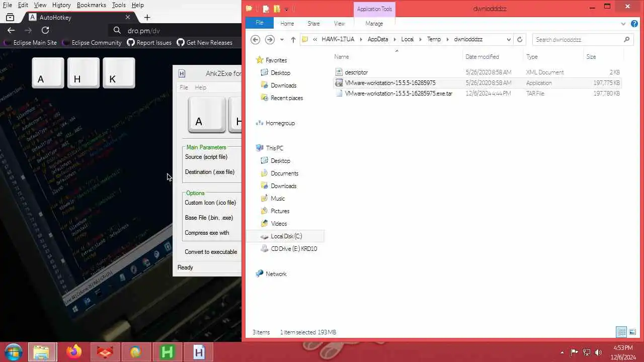Select Favorites in navigation pane
This screenshot has height=362, width=644.
[276, 60]
